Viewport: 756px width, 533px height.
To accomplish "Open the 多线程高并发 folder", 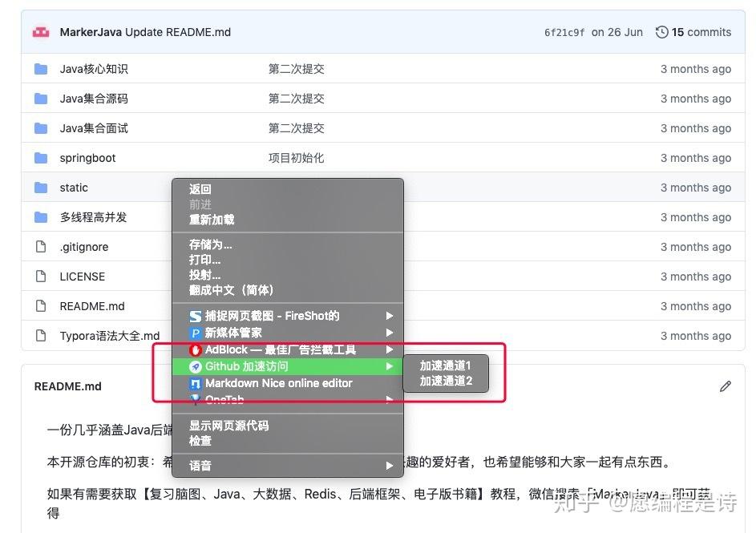I will pyautogui.click(x=94, y=217).
